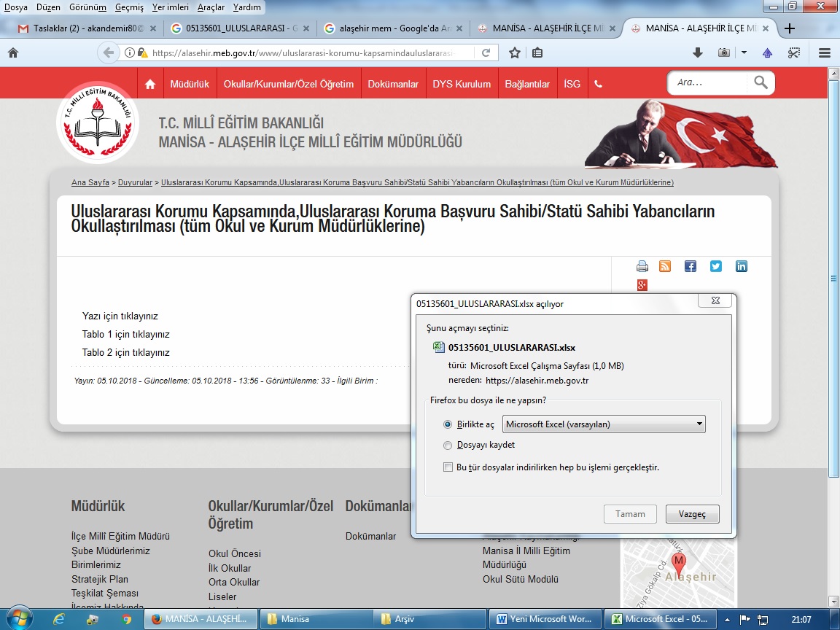
Task: Click the magnifier search icon
Action: point(761,82)
